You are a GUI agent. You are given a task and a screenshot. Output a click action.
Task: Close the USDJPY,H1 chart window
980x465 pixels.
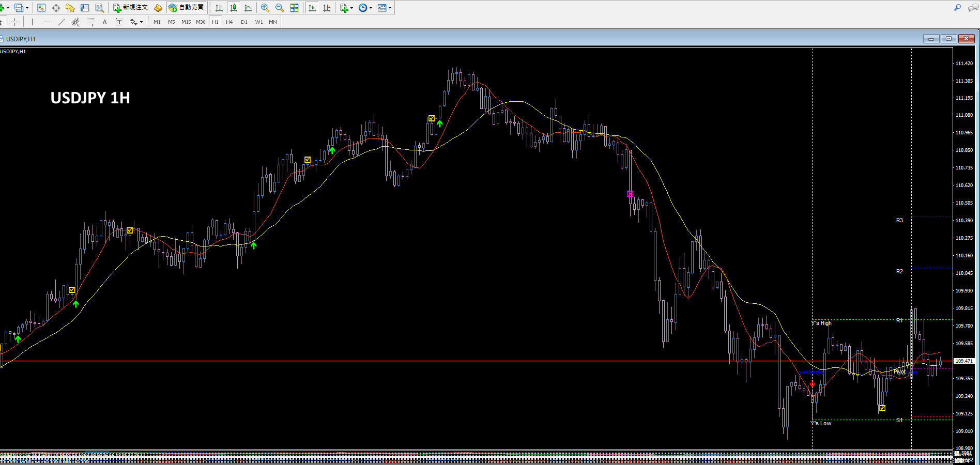point(966,39)
